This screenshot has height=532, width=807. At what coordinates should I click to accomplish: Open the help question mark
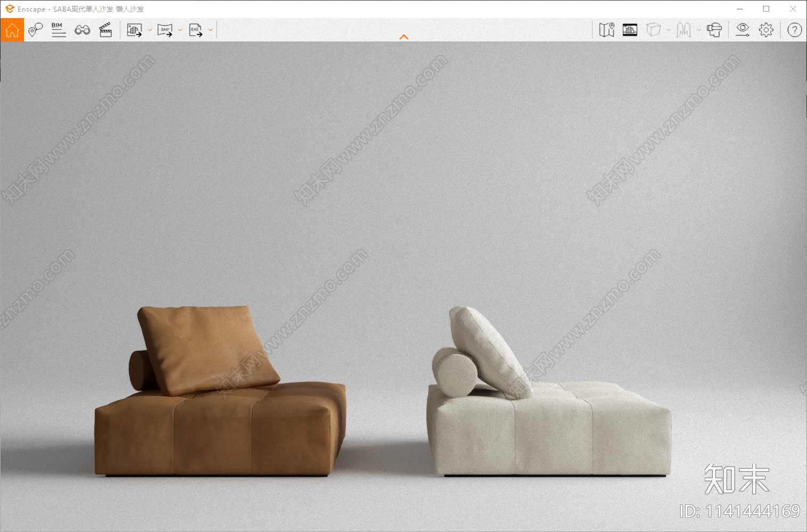click(794, 30)
